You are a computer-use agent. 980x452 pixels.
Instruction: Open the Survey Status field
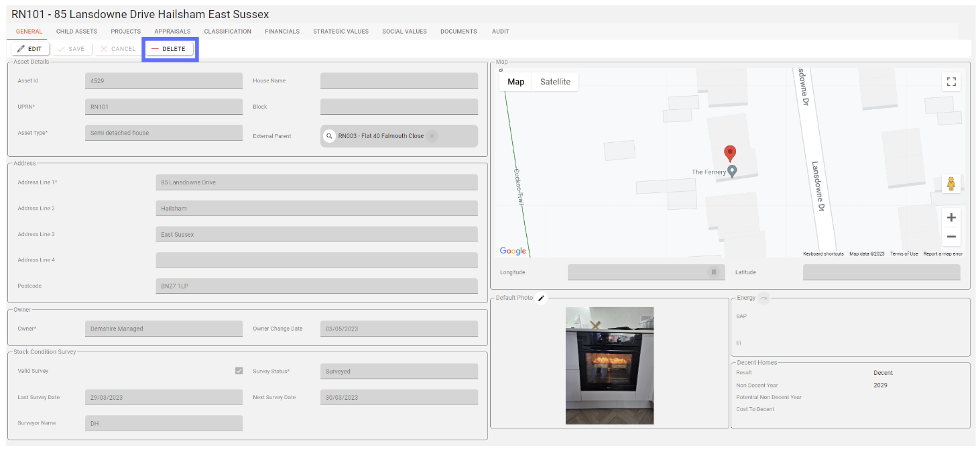(x=399, y=371)
